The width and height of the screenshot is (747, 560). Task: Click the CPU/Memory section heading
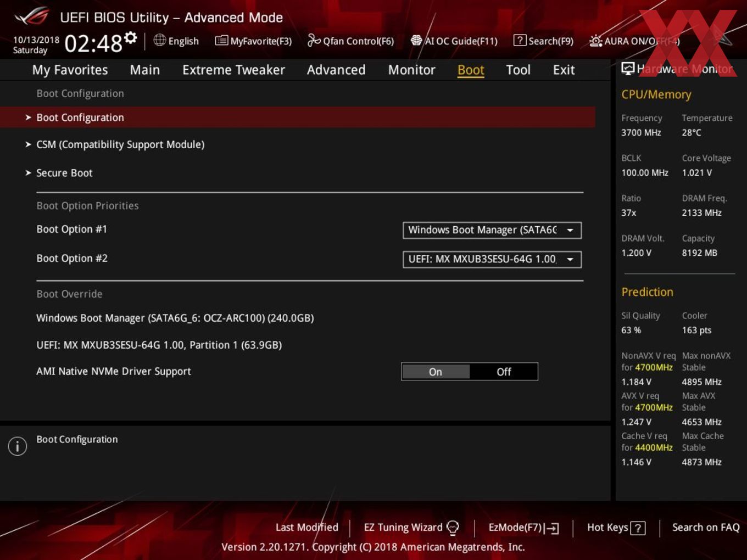[656, 94]
